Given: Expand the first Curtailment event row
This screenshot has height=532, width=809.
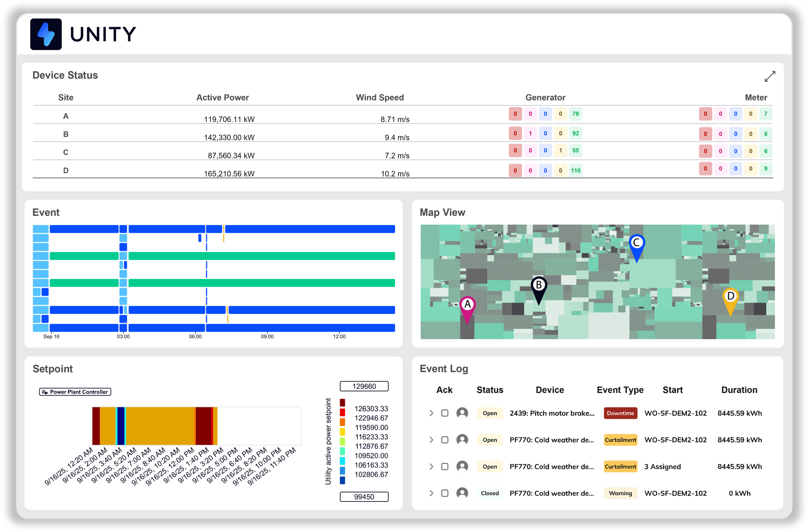Looking at the screenshot, I should coord(431,440).
